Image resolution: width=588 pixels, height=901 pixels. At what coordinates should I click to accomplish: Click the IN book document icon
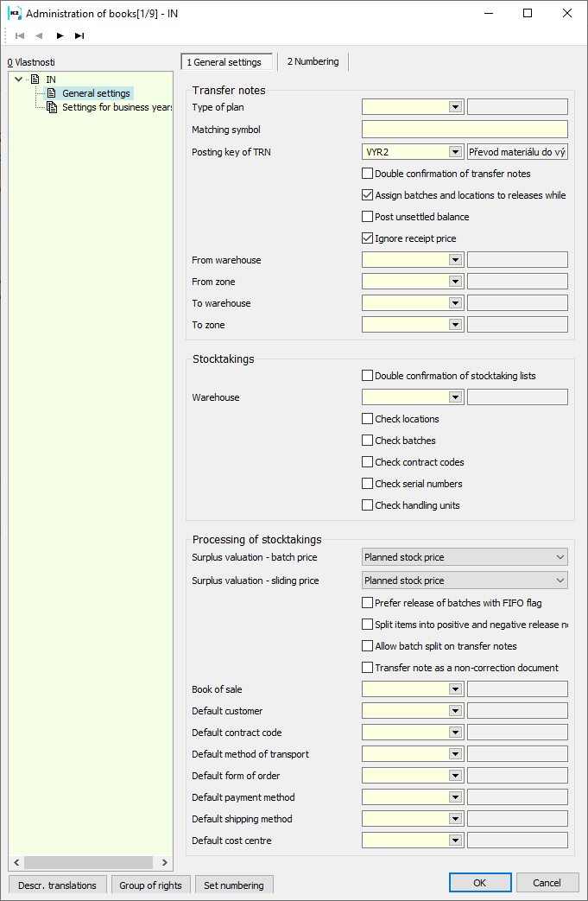click(35, 79)
